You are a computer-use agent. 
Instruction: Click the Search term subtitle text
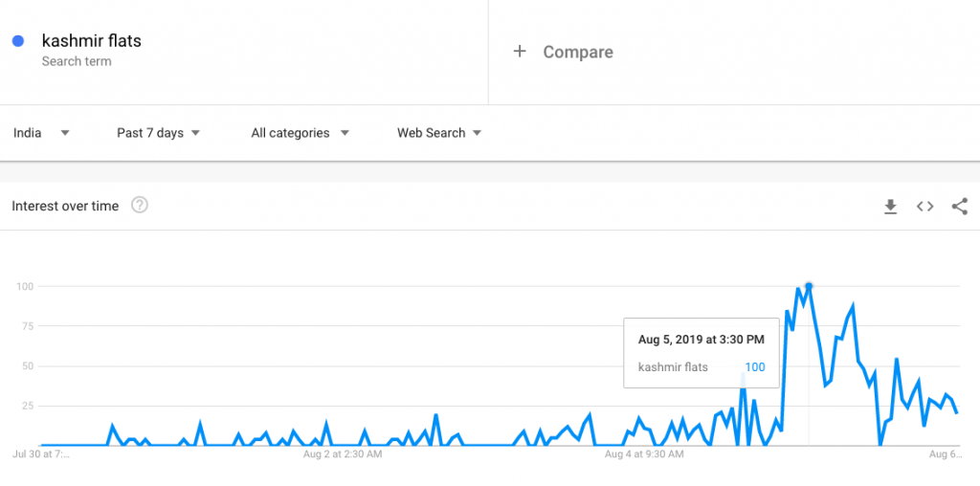[x=77, y=62]
